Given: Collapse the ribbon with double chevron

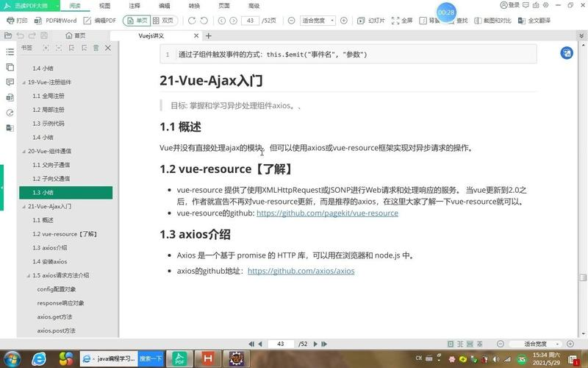Looking at the screenshot, I should click(x=581, y=35).
